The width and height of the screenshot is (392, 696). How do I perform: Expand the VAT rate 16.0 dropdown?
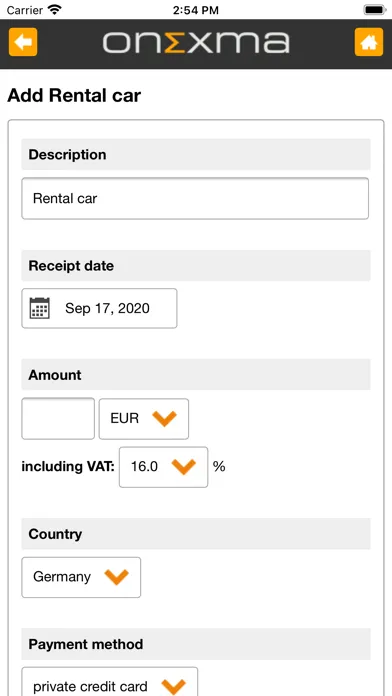pyautogui.click(x=163, y=467)
